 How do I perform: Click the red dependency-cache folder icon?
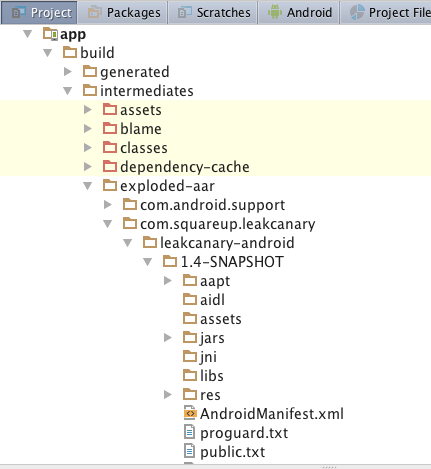[x=110, y=166]
